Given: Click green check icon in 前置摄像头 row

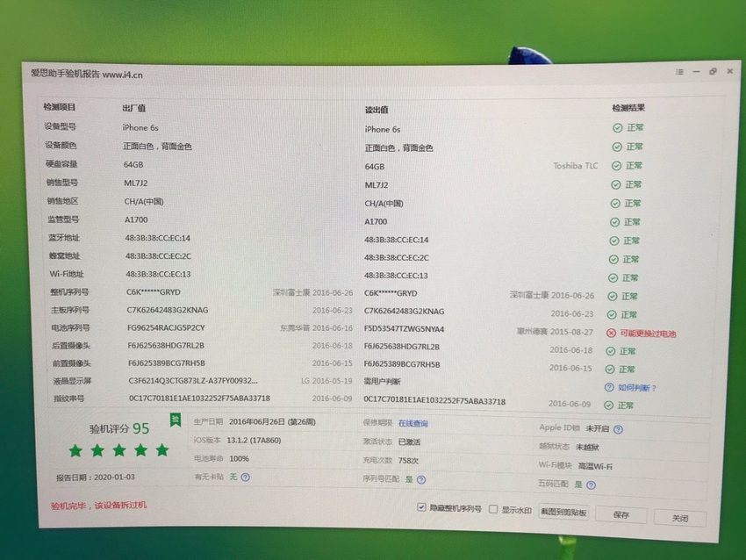Looking at the screenshot, I should click(609, 370).
